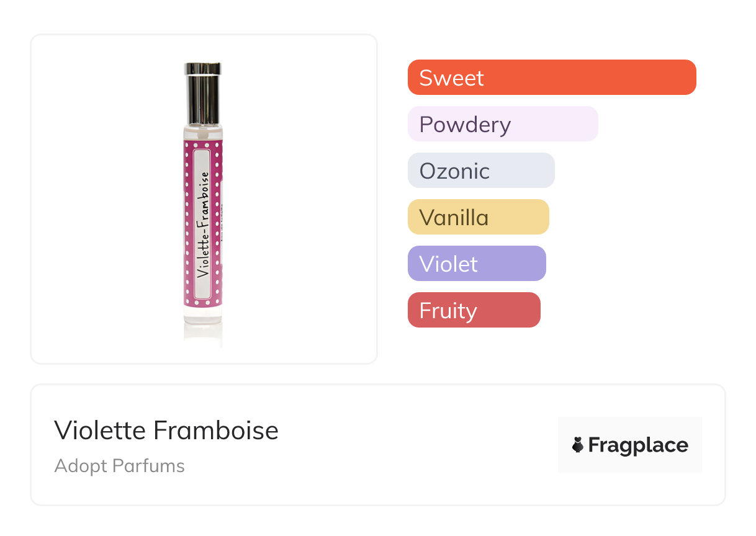Viewport: 756px width, 536px height.
Task: Select the Powdery accord bar
Action: (503, 124)
